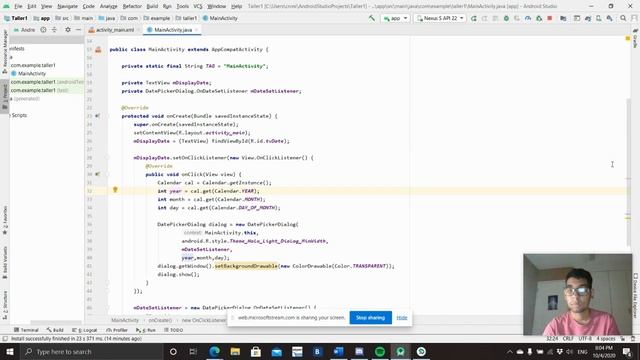
Task: Open Microsoft Edge from taskbar
Action: click(x=214, y=351)
